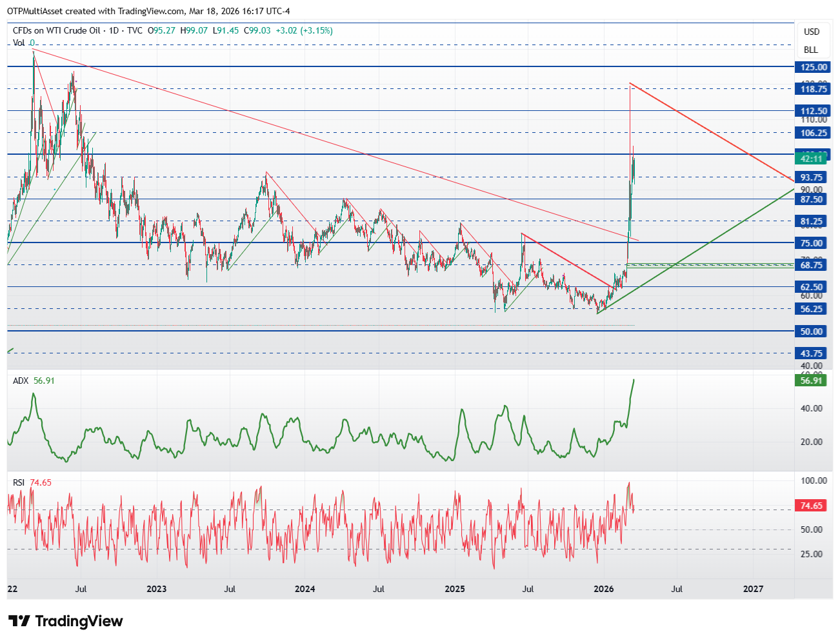Click the USD currency label

812,32
